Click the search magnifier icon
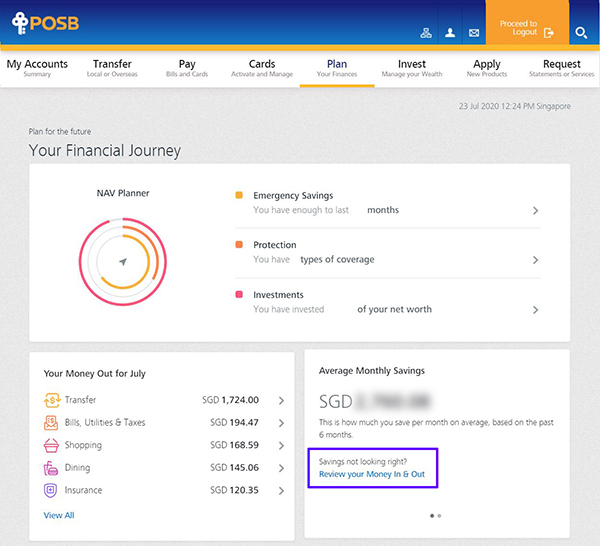The width and height of the screenshot is (600, 546). pyautogui.click(x=581, y=33)
